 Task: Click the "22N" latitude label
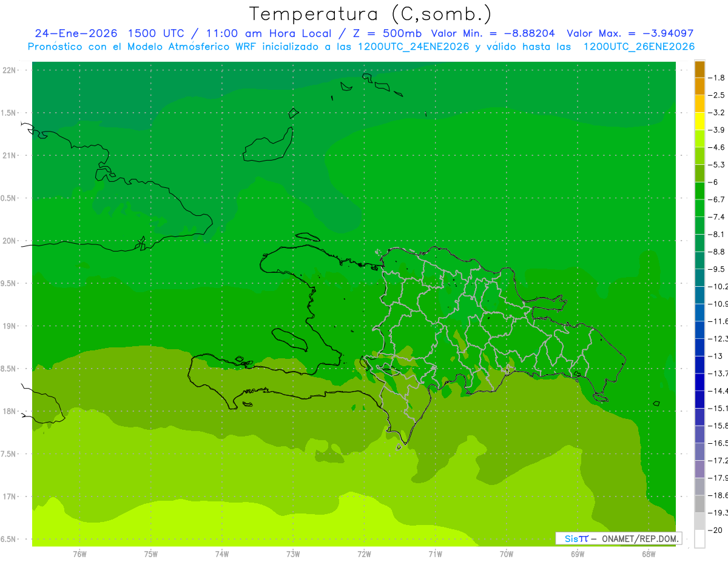point(10,70)
